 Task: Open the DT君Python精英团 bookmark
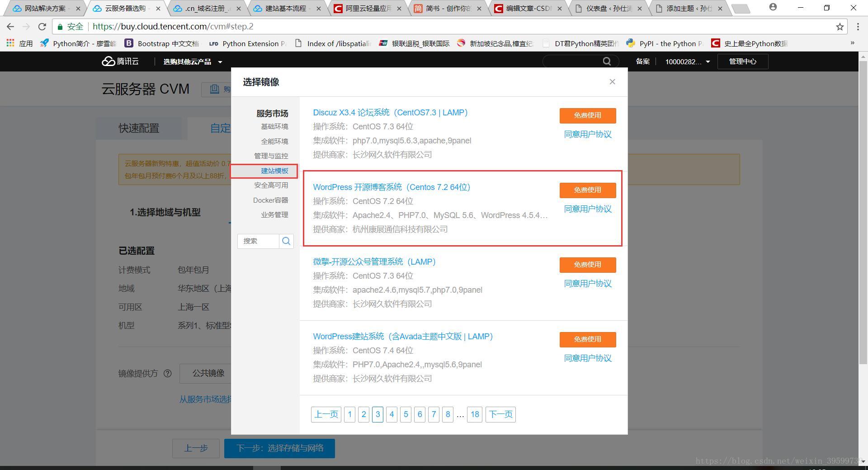580,43
